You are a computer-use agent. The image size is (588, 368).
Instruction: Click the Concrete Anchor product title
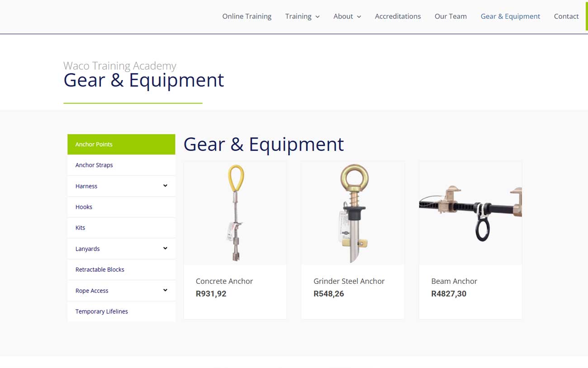(x=224, y=281)
